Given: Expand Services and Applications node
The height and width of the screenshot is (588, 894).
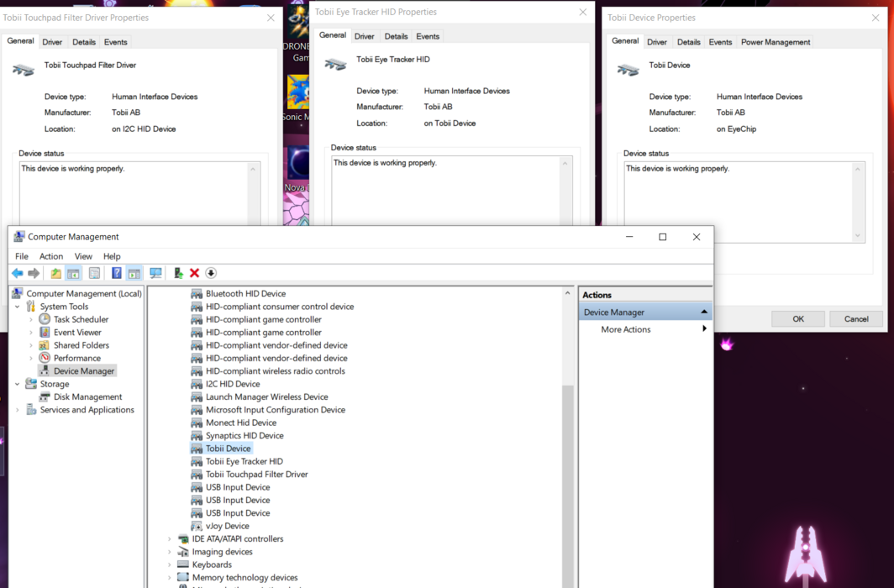Looking at the screenshot, I should 17,410.
